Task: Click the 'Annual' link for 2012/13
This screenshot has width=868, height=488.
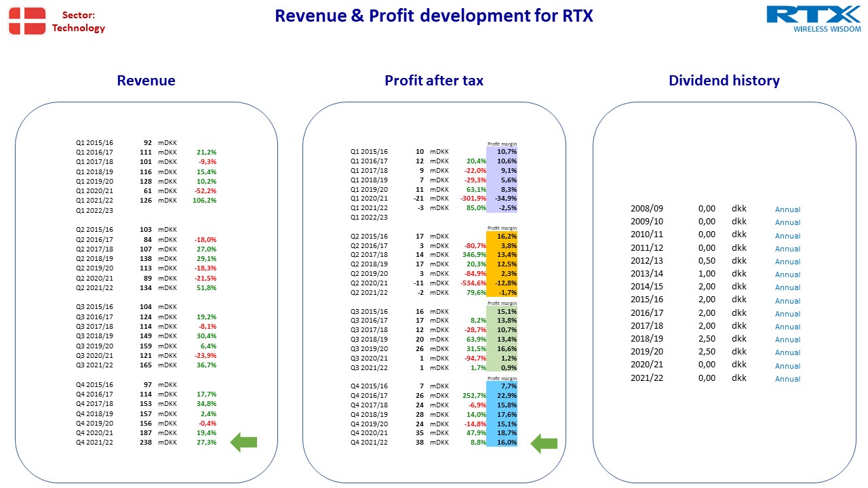Action: pos(787,262)
